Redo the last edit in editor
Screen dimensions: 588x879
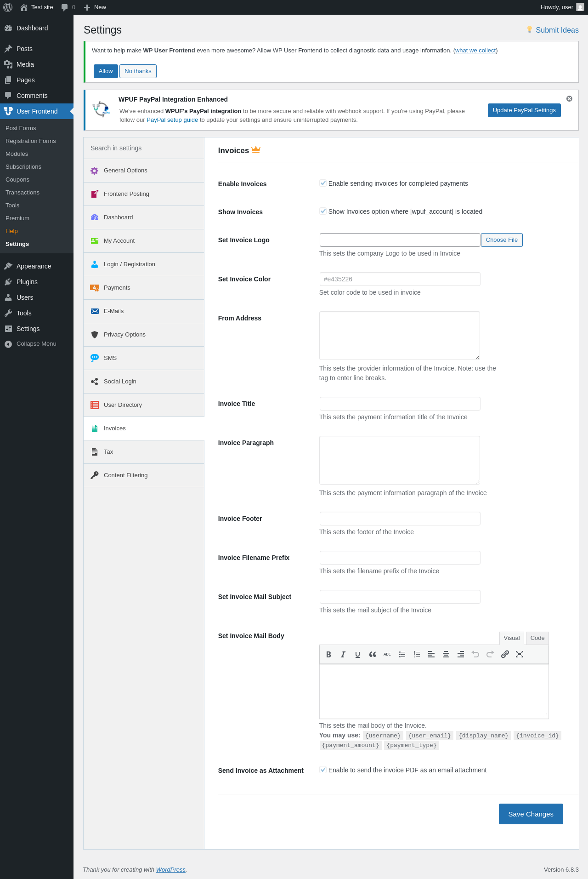490,654
